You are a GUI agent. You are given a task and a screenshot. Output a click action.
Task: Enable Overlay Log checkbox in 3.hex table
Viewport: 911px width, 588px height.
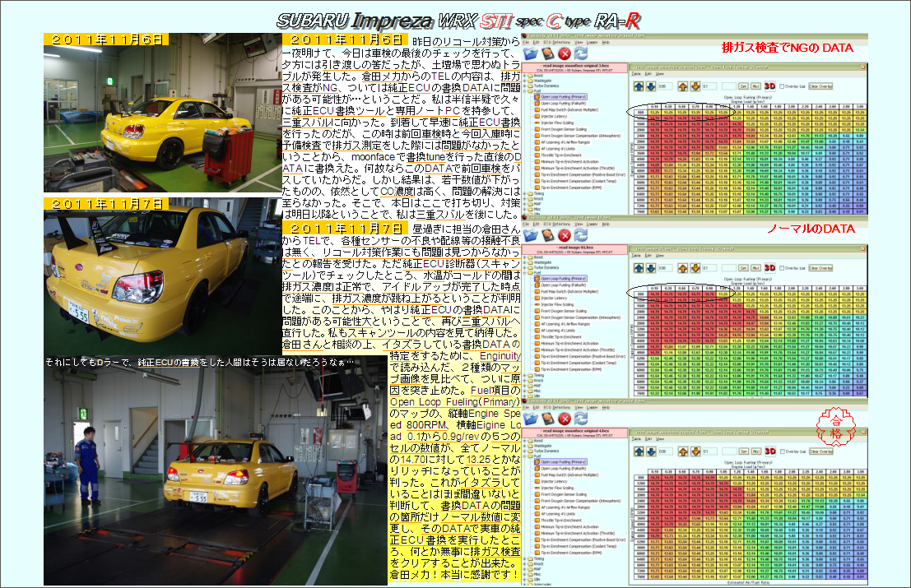point(782,86)
